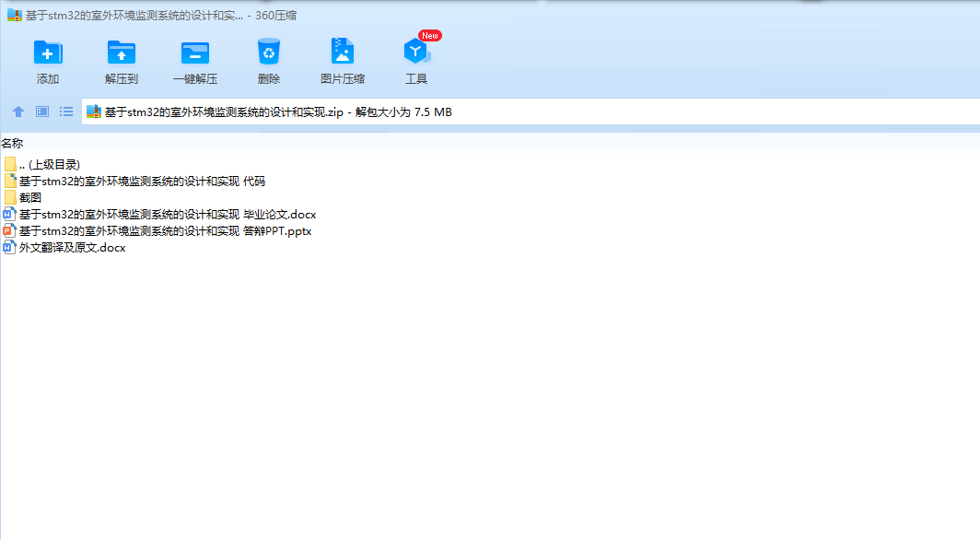Screen dimensions: 980x540
Task: Select the 截图 folder
Action: click(x=23, y=197)
